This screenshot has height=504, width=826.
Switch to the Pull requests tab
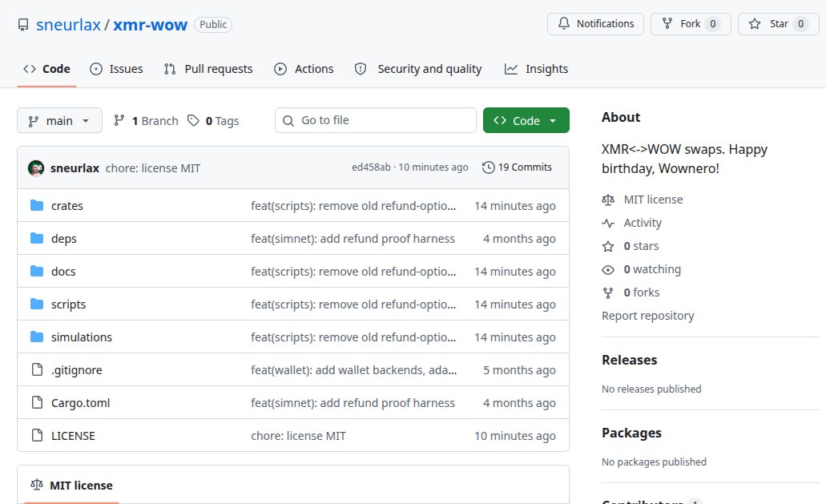(x=208, y=69)
